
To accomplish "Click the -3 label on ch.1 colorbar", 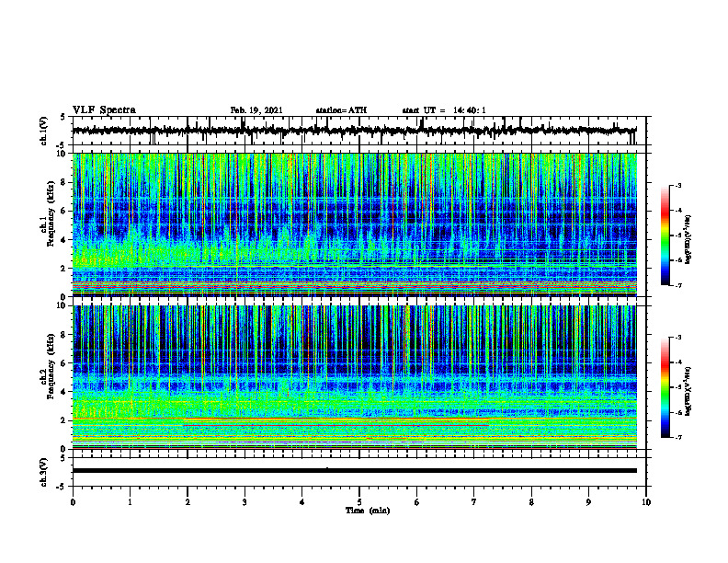I will pyautogui.click(x=678, y=186).
